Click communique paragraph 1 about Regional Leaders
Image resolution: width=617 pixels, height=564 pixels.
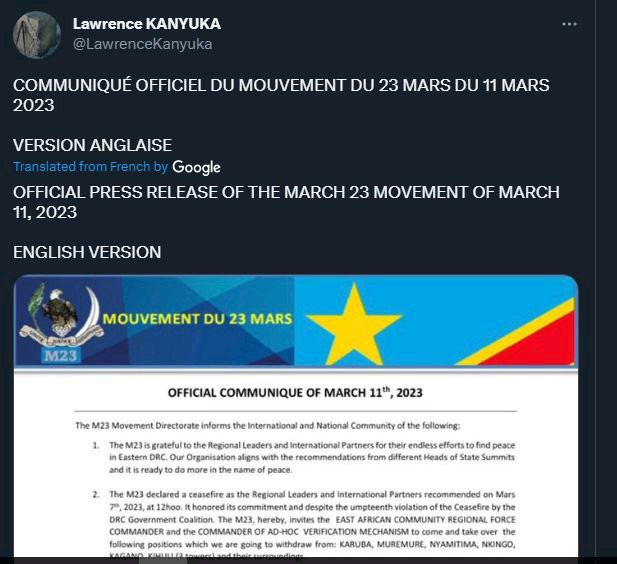[x=312, y=457]
